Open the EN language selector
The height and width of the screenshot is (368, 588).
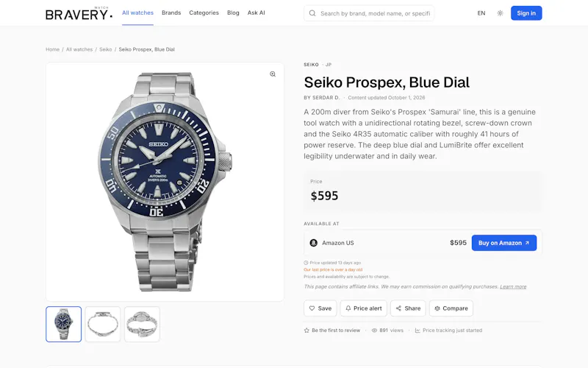click(x=481, y=13)
